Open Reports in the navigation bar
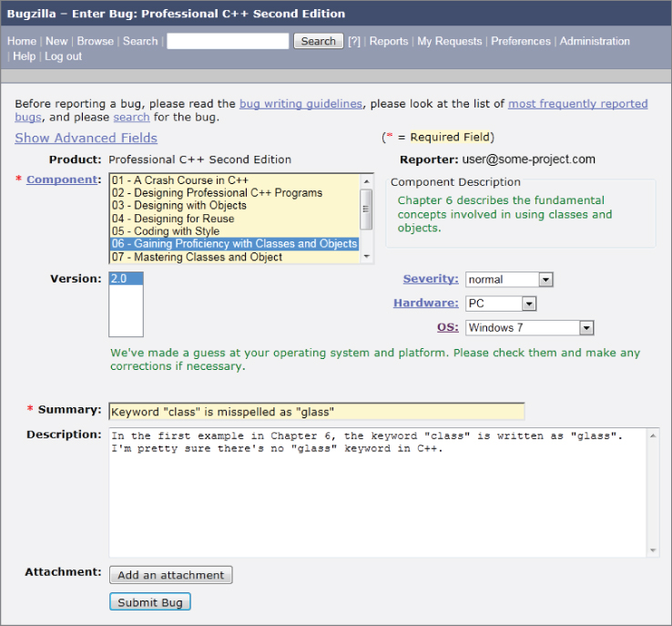This screenshot has width=672, height=626. (x=389, y=41)
